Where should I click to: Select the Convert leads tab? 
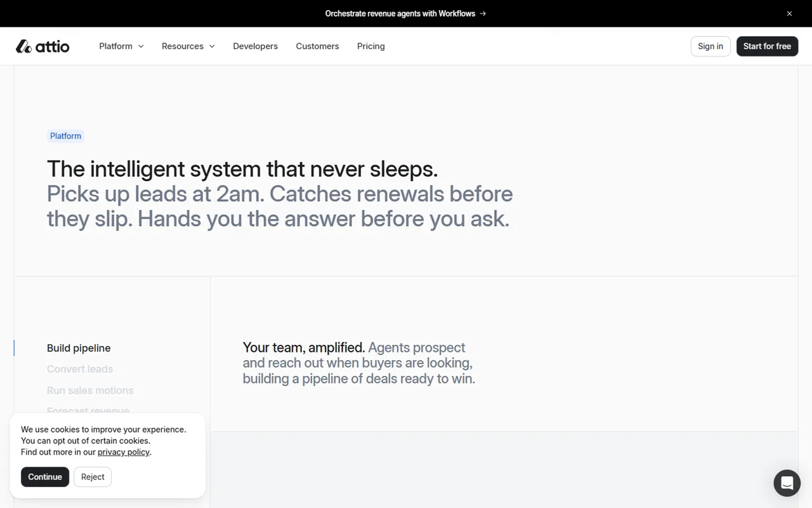click(80, 369)
